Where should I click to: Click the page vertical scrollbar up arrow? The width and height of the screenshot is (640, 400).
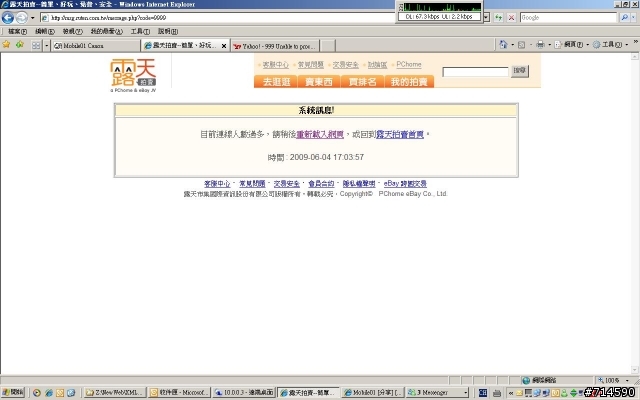point(635,57)
